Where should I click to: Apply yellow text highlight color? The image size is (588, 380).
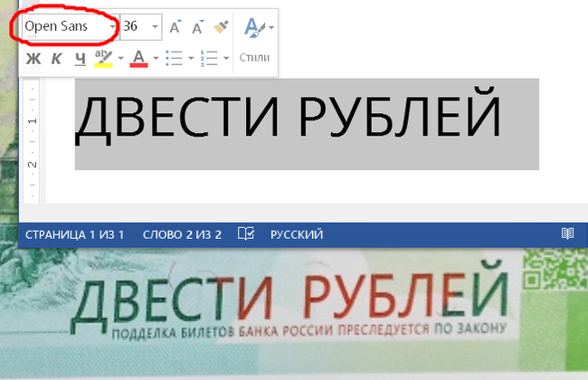click(x=104, y=58)
